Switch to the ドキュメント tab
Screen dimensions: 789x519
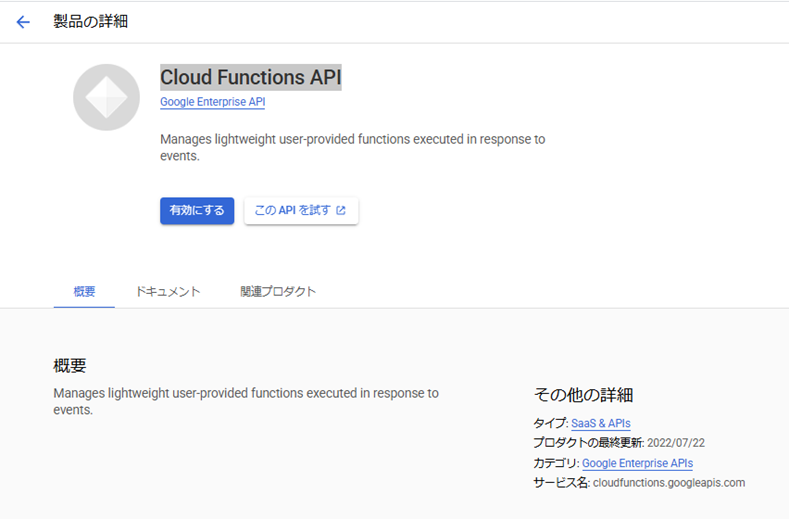(x=168, y=291)
